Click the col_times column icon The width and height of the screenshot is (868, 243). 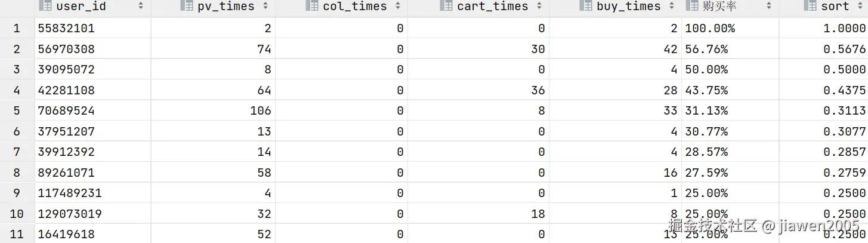coord(312,6)
